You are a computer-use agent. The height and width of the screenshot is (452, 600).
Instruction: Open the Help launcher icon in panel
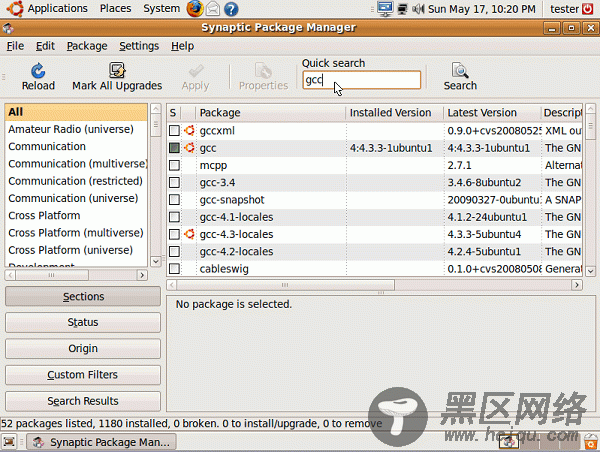coord(231,9)
